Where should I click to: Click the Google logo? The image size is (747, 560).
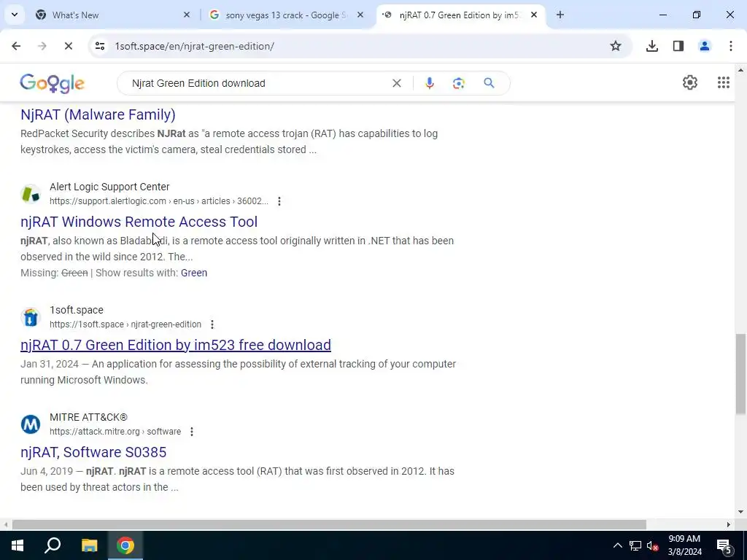(x=52, y=83)
